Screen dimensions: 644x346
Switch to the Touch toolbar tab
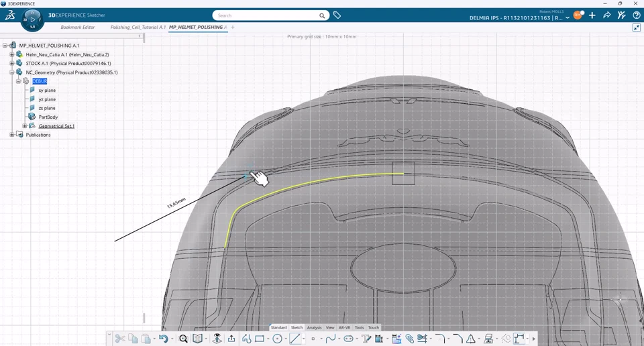374,327
